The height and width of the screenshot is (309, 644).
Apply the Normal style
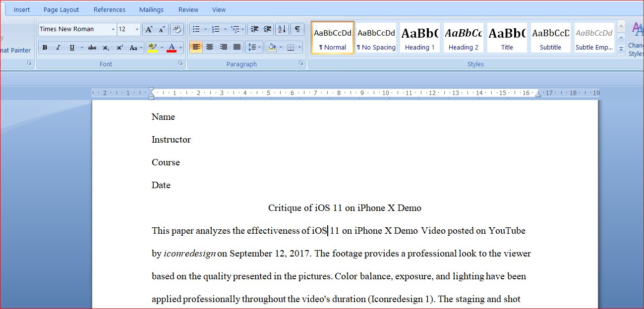(x=333, y=38)
